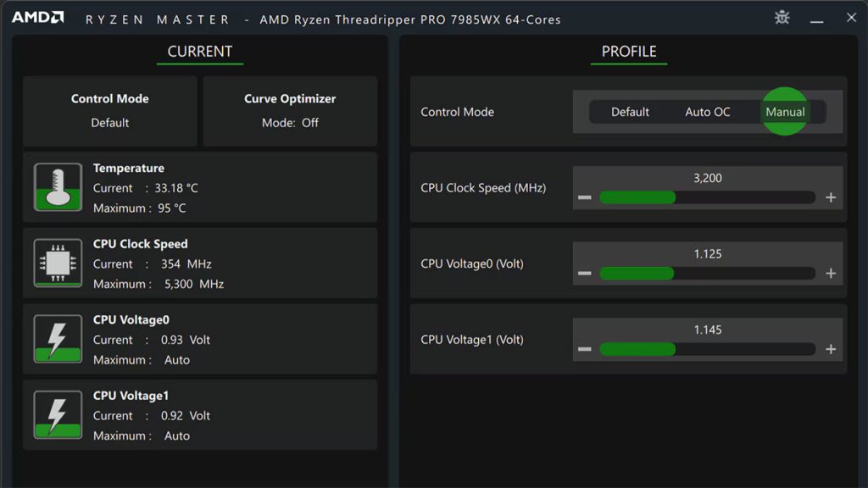Click the CPU Clock Speed processor icon
Screen dimensions: 868x488
pyautogui.click(x=57, y=263)
